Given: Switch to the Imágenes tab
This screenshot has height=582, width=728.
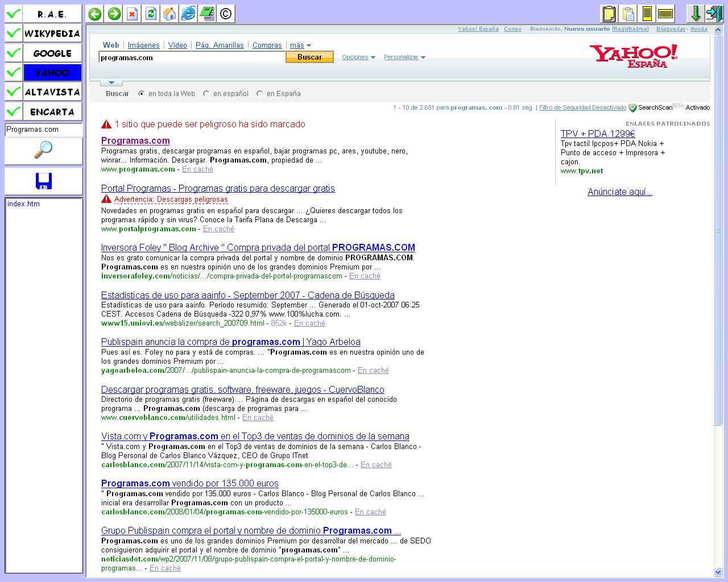Looking at the screenshot, I should click(144, 45).
